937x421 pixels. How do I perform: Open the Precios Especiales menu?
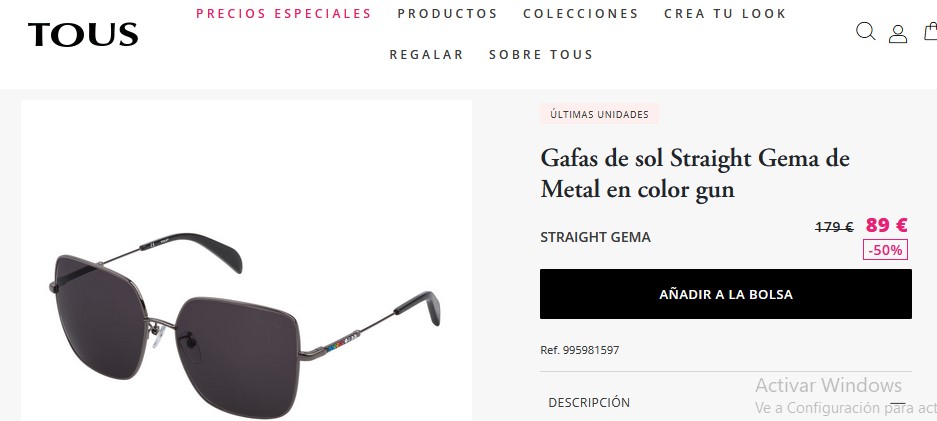(284, 13)
